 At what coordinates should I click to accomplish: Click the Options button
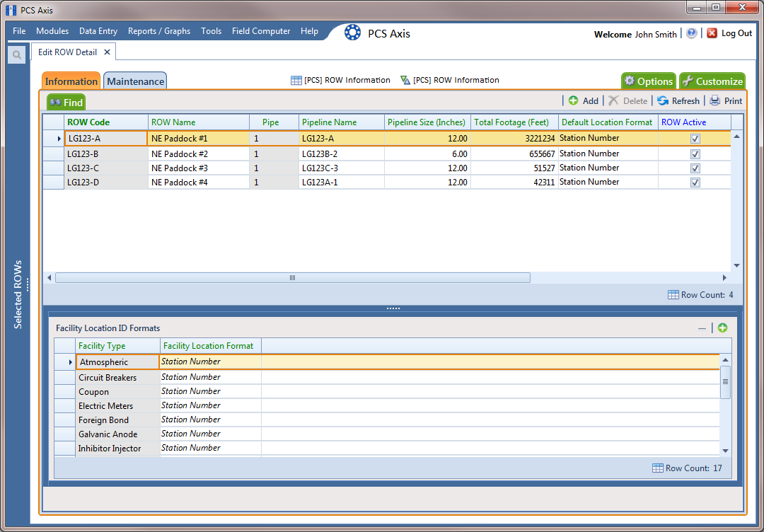point(649,81)
